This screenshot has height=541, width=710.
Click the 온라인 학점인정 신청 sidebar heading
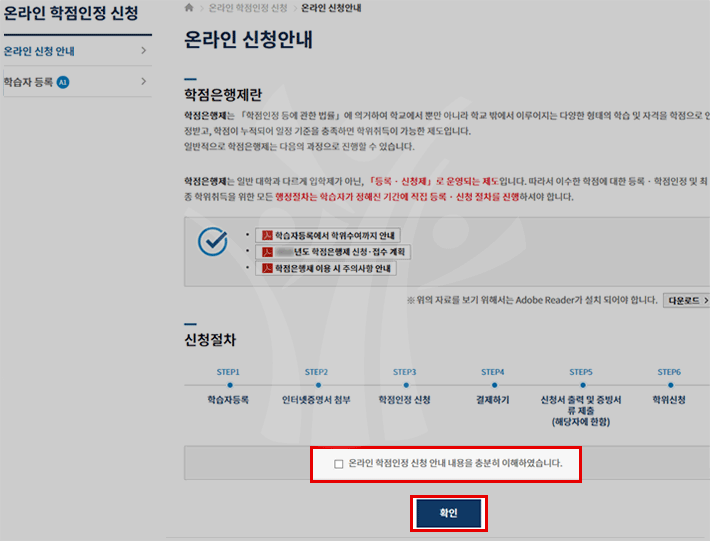coord(70,15)
